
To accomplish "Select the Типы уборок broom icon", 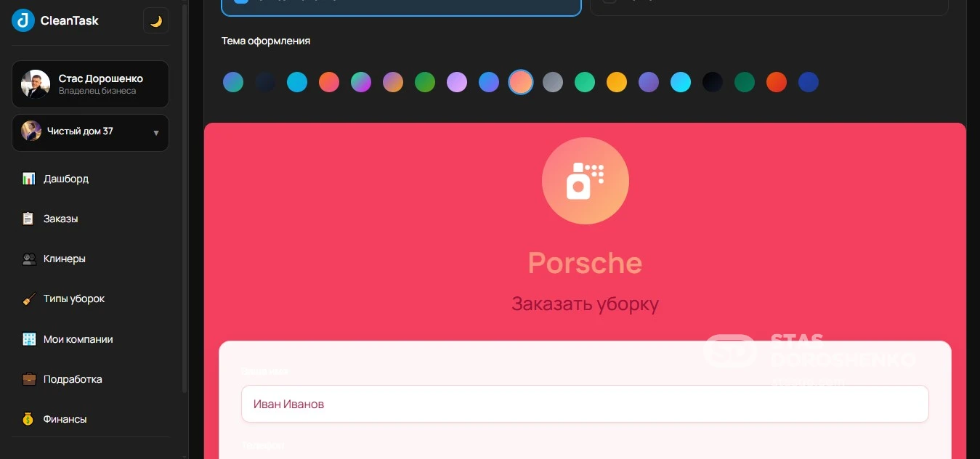I will (x=28, y=298).
